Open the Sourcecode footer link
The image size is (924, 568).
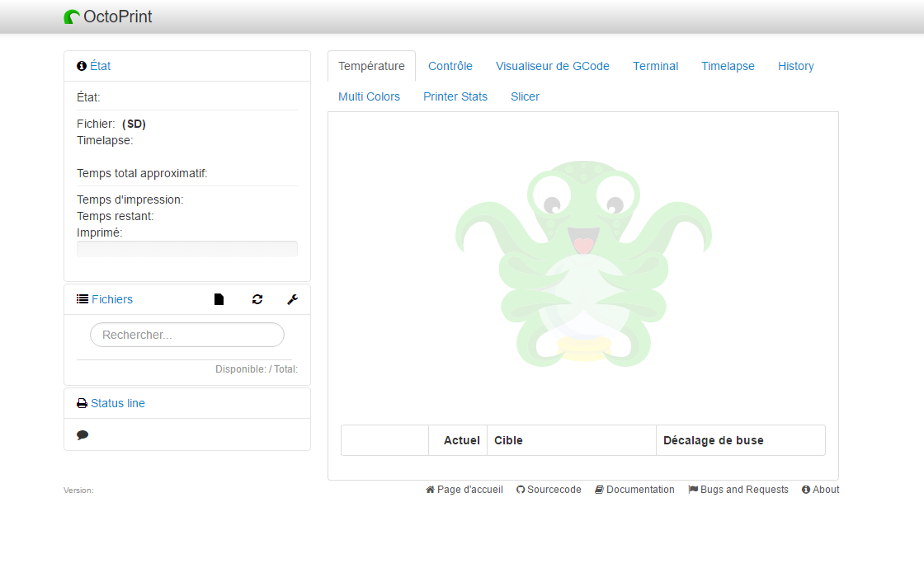coord(554,490)
